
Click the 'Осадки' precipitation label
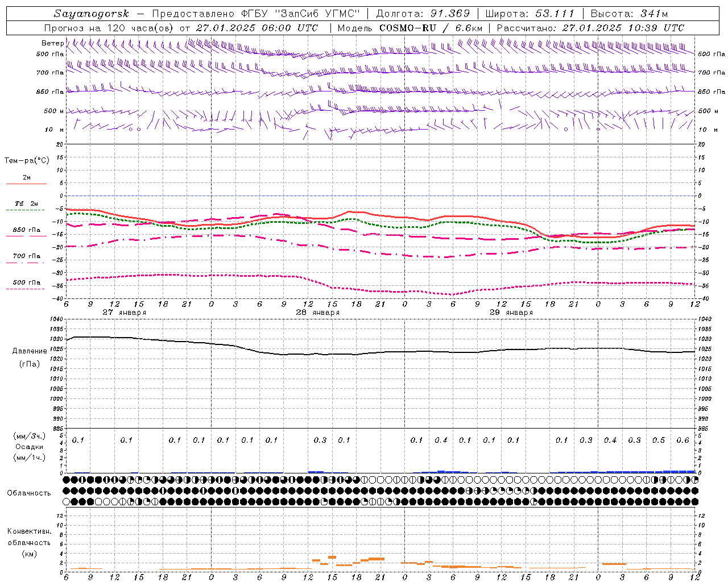[x=30, y=447]
